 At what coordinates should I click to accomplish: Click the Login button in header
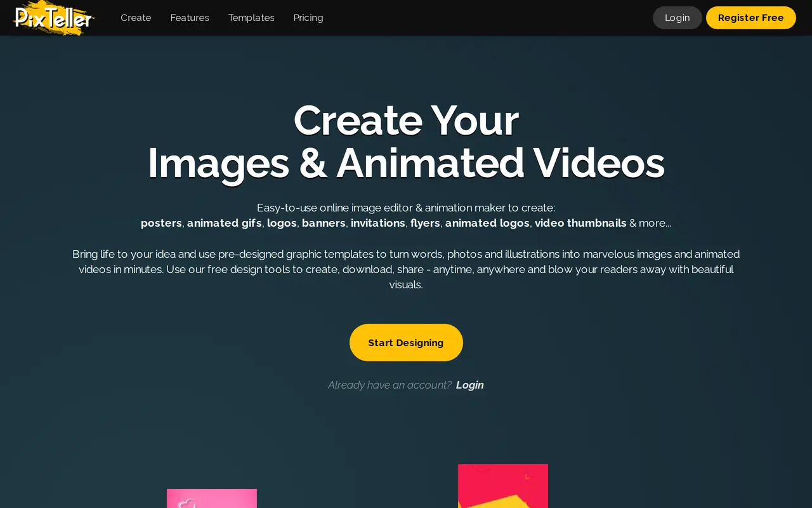tap(677, 18)
